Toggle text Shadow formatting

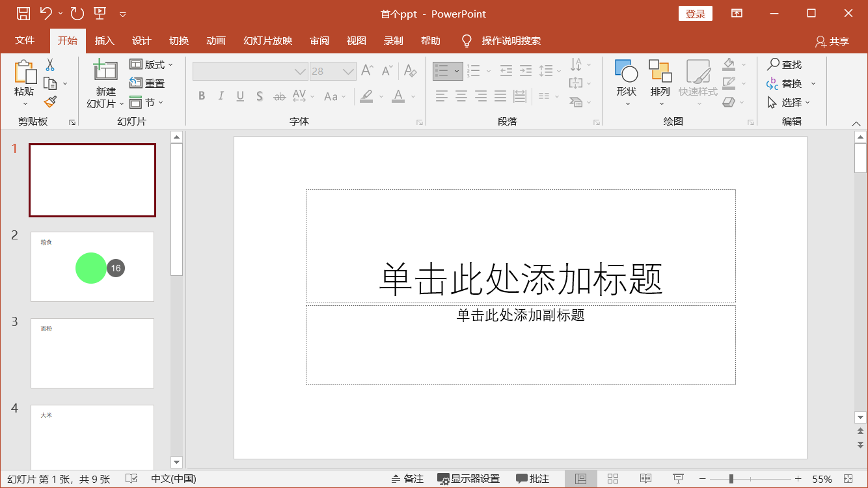(x=260, y=96)
